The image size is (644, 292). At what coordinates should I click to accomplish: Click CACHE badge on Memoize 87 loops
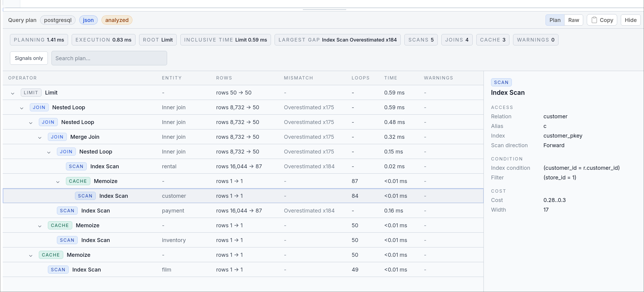tap(78, 181)
